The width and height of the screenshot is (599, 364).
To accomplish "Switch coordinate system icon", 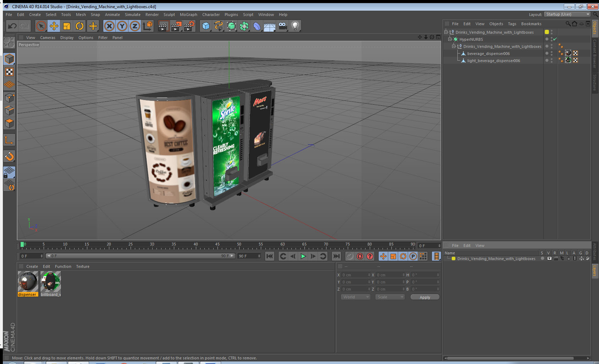I will [148, 26].
